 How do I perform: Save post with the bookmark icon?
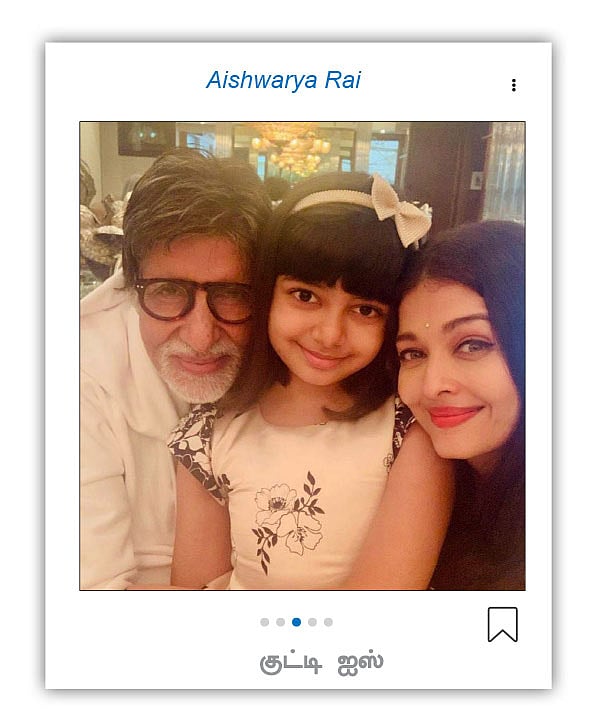502,624
